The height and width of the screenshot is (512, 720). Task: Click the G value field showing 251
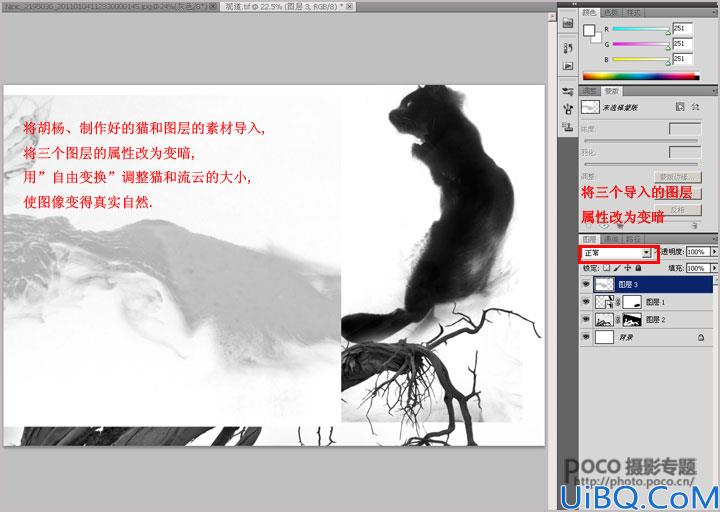[683, 44]
